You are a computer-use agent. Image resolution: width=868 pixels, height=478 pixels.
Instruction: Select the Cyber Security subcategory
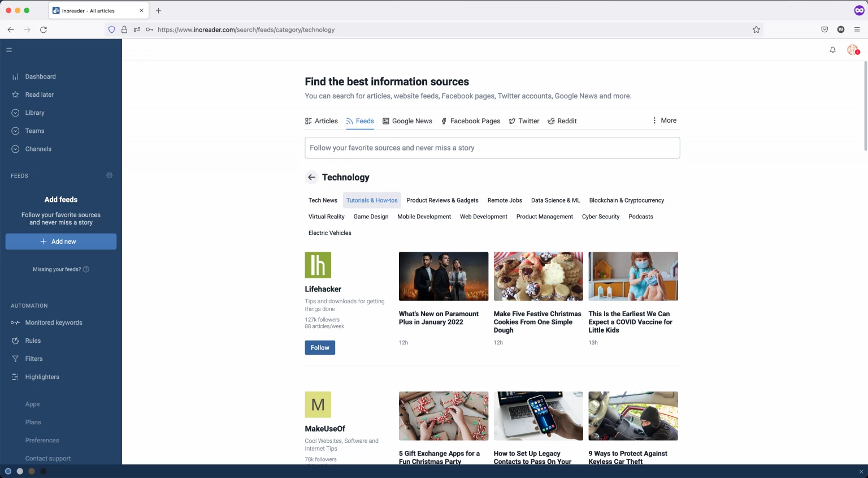coord(600,217)
